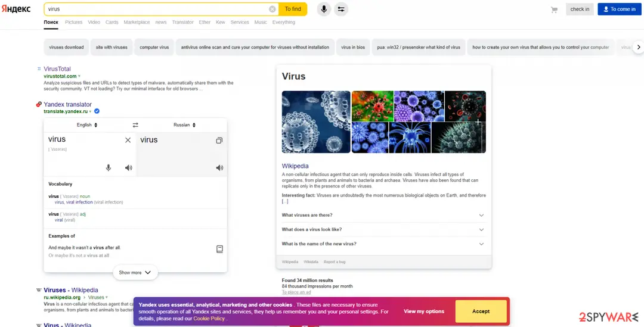Open the Cookie Policy link
Screen dimensions: 644x327
(209, 319)
